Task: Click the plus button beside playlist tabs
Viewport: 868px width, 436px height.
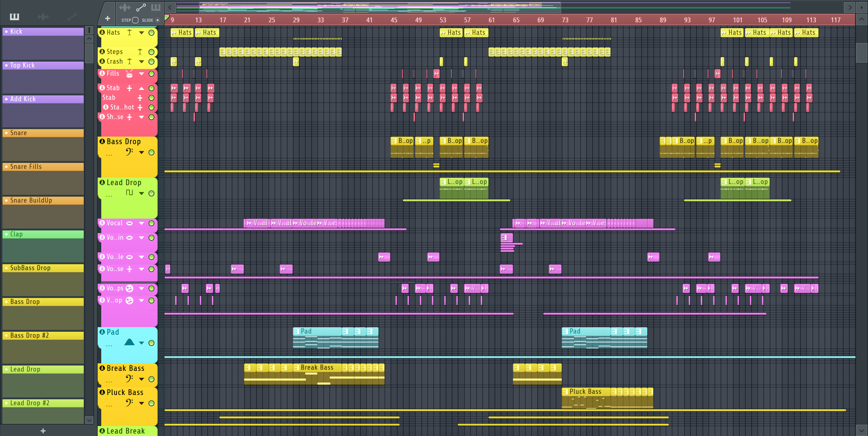Action: 108,19
